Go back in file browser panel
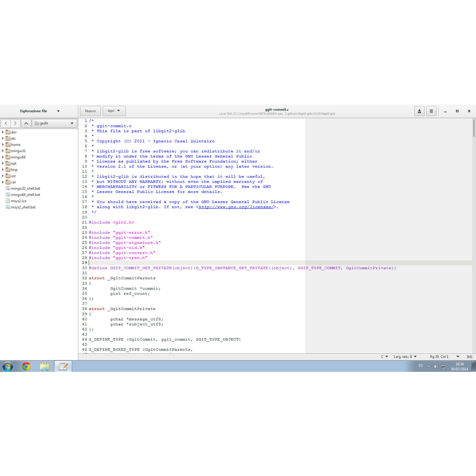Viewport: 476px width, 476px height. [6, 123]
